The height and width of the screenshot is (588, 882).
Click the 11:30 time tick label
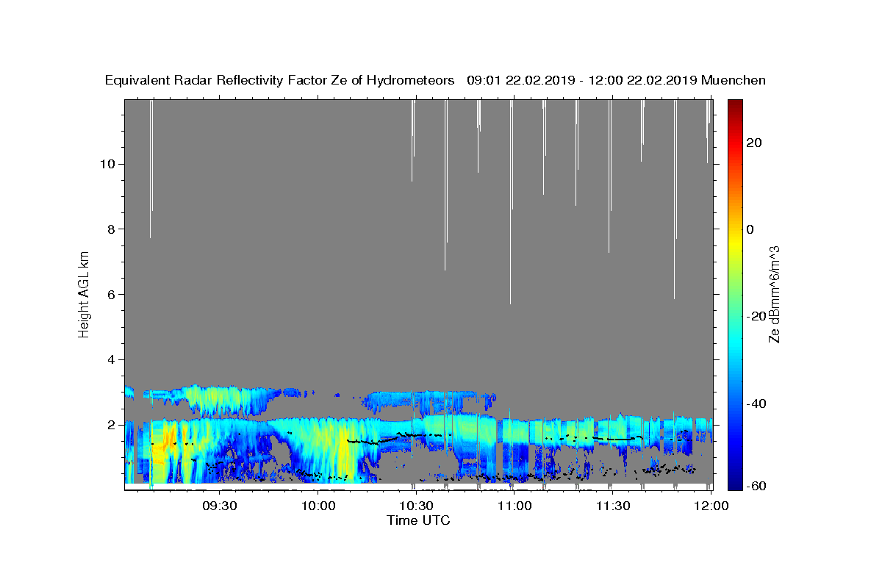pyautogui.click(x=612, y=506)
